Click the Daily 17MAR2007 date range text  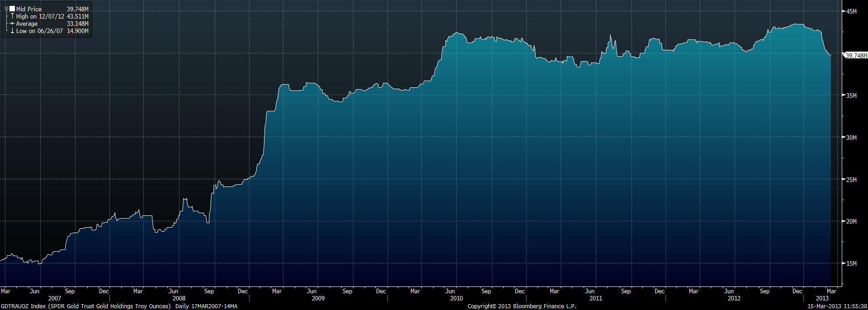coord(206,306)
